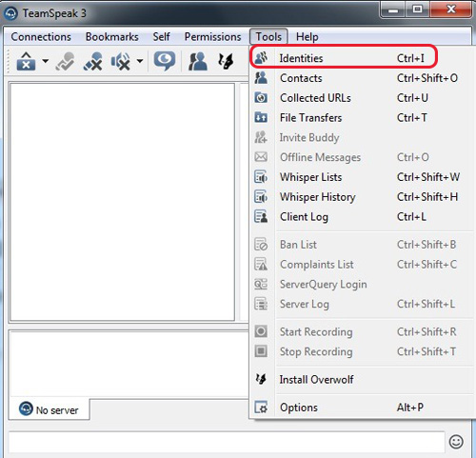The width and height of the screenshot is (476, 458).
Task: Open the dropdown arrow beside the disconnect icon
Action: [x=46, y=61]
